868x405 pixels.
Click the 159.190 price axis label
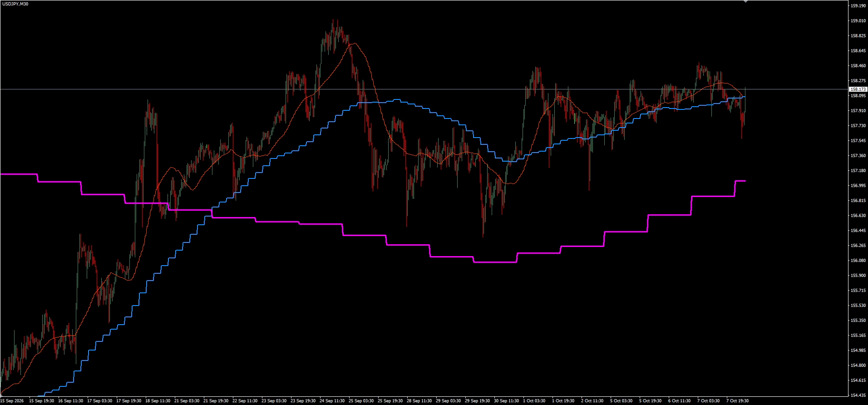point(857,5)
